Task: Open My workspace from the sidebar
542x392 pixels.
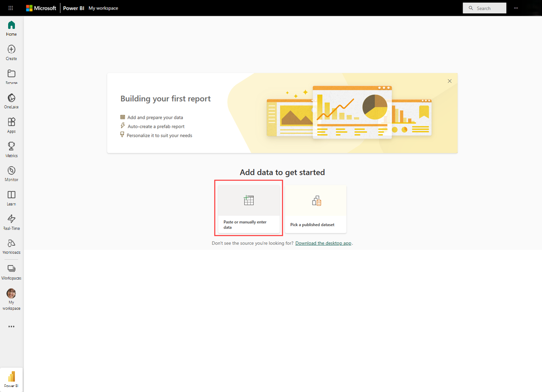Action: tap(11, 299)
